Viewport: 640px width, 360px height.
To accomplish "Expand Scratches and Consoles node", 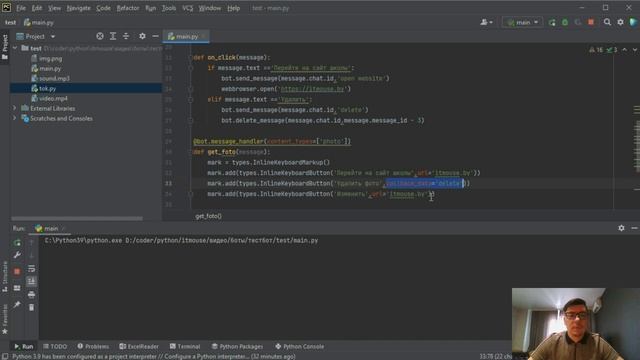I will coord(15,118).
